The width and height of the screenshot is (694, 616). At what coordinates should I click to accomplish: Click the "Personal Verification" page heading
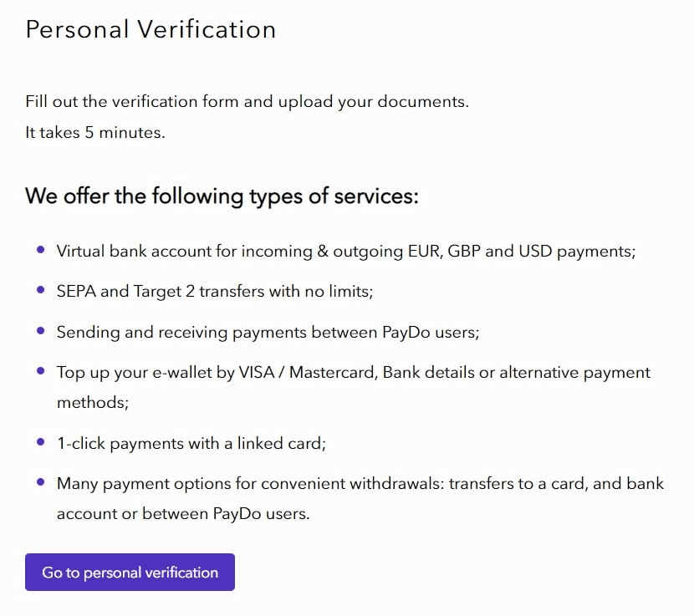point(151,29)
